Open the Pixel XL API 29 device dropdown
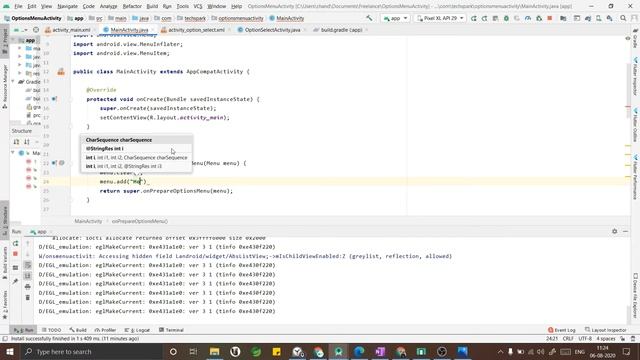Image resolution: width=640 pixels, height=360 pixels. coord(440,18)
